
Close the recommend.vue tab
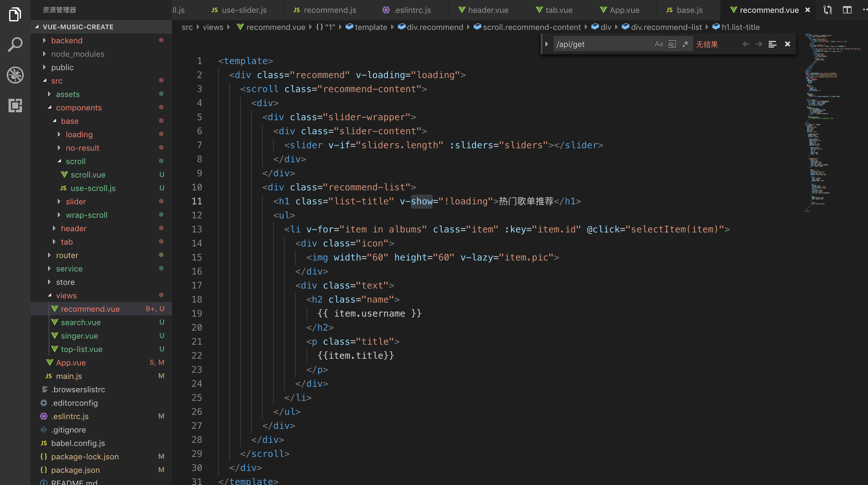point(808,10)
